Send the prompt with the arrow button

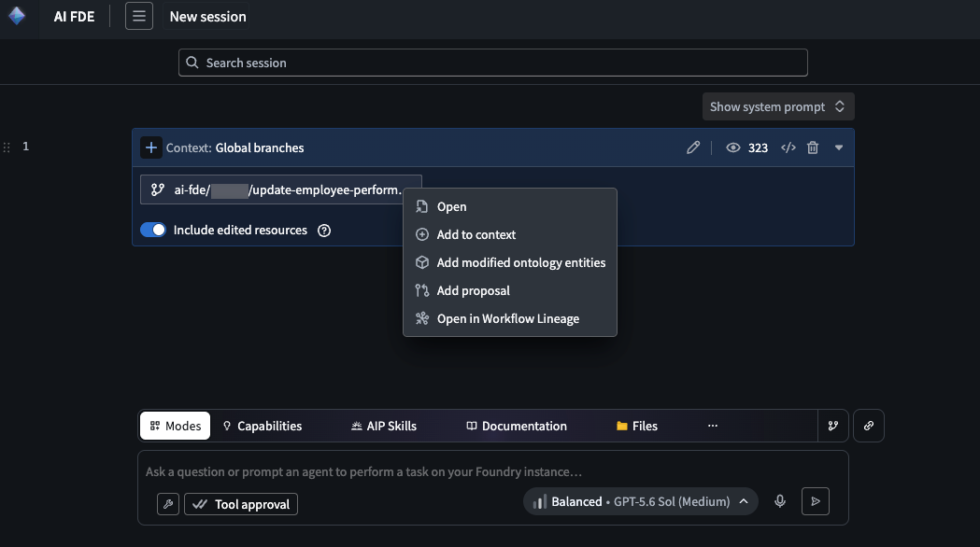[x=816, y=501]
